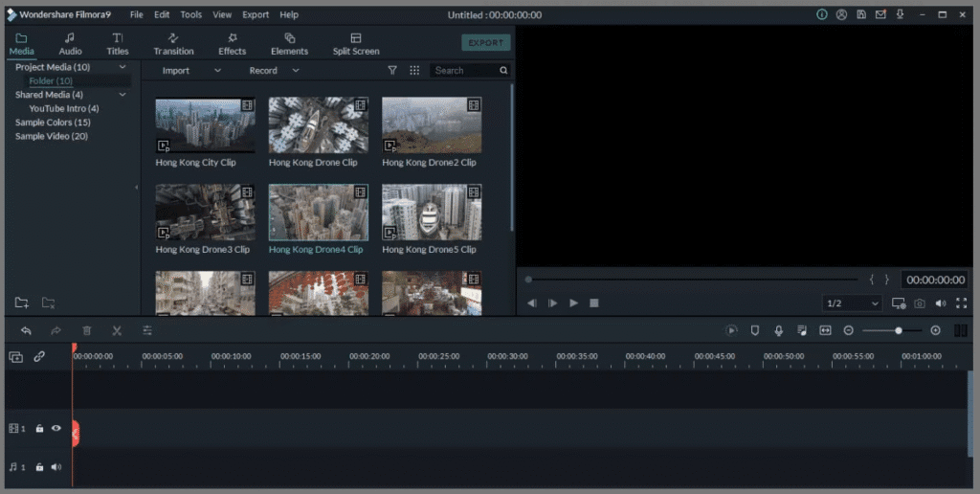The width and height of the screenshot is (980, 494).
Task: Hide video track 1 with eye icon
Action: pos(56,428)
